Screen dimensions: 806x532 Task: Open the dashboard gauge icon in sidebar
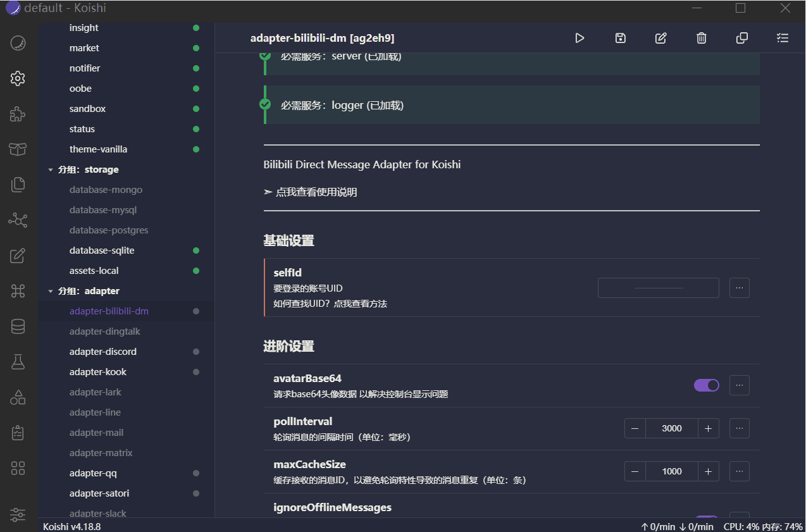tap(18, 43)
